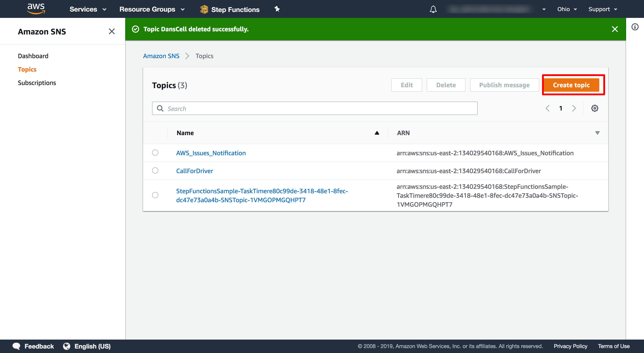Select the StepFunctionsSample topic radio button

click(x=155, y=195)
